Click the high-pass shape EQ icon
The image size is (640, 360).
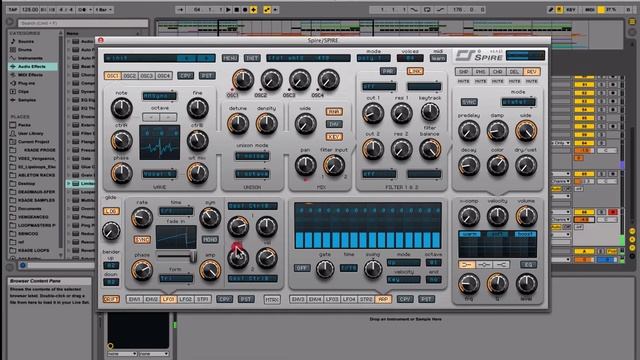click(x=501, y=265)
